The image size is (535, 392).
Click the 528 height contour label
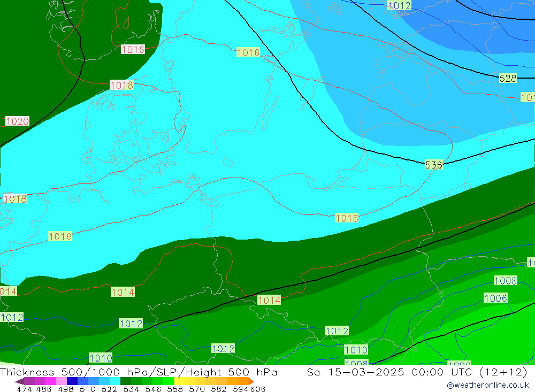(x=508, y=78)
